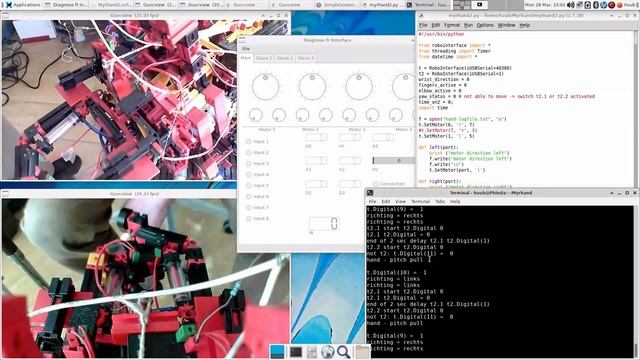Open the Run menu in the Python editor

(468, 25)
